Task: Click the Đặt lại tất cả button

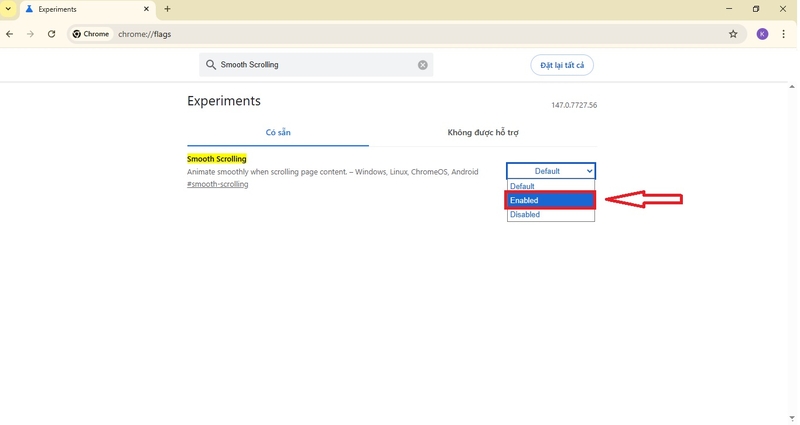Action: click(x=562, y=65)
